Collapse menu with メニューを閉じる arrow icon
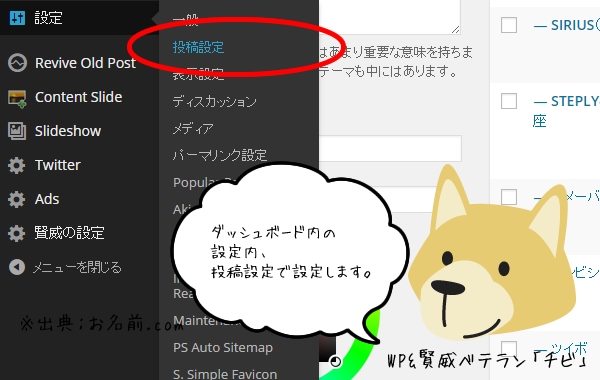The height and width of the screenshot is (380, 600). [x=17, y=267]
